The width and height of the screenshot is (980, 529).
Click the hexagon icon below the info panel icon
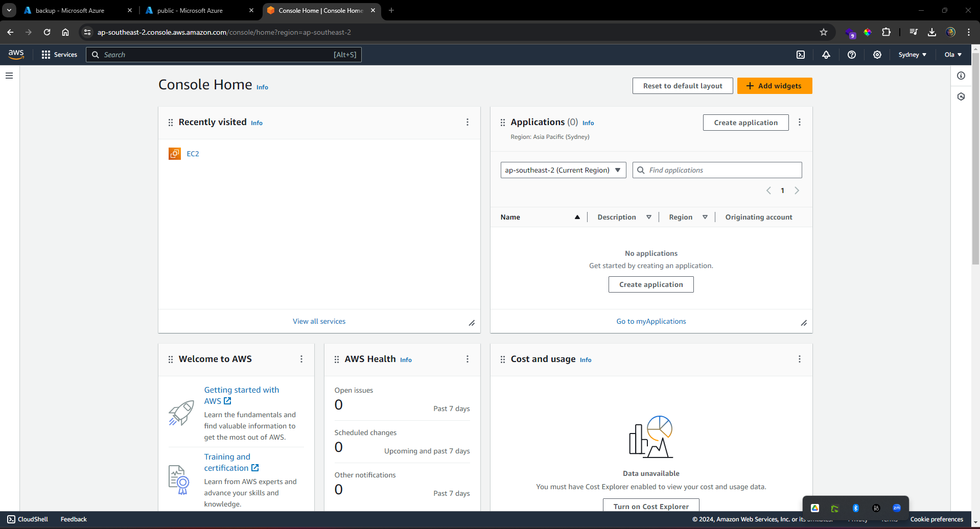click(961, 97)
